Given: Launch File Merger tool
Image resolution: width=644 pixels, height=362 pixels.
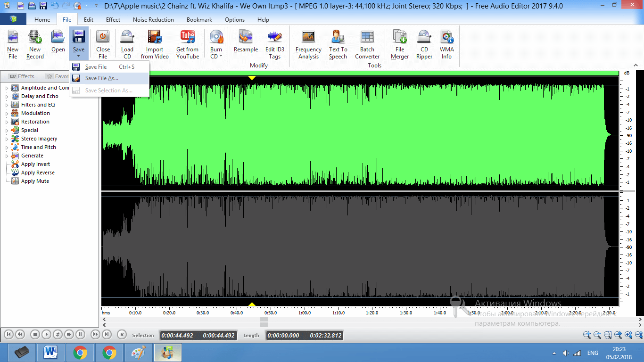Looking at the screenshot, I should 400,44.
